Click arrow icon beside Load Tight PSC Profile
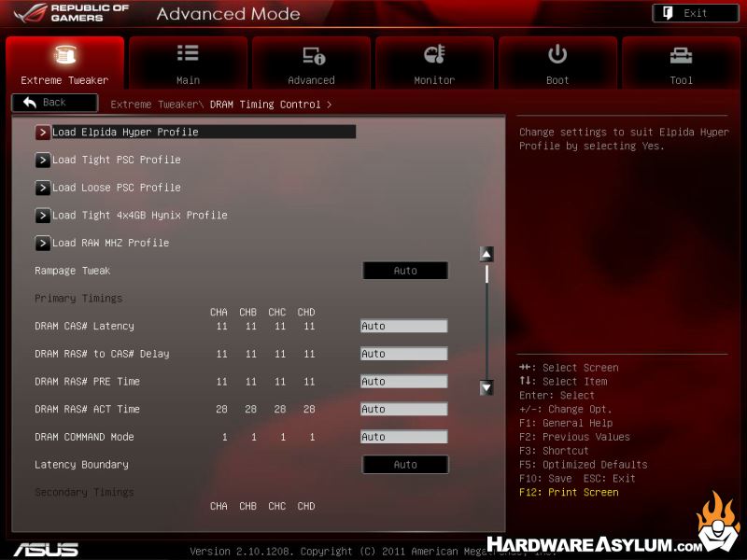747x560 pixels. pyautogui.click(x=43, y=161)
